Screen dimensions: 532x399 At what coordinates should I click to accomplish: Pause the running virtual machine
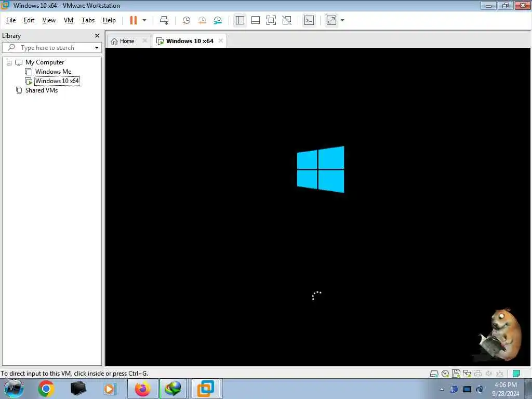134,20
